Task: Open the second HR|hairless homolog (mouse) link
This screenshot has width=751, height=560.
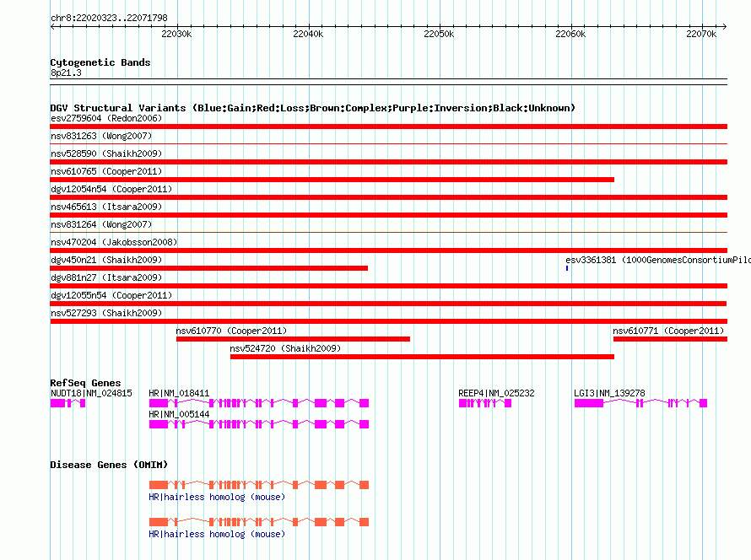Action: [x=217, y=534]
